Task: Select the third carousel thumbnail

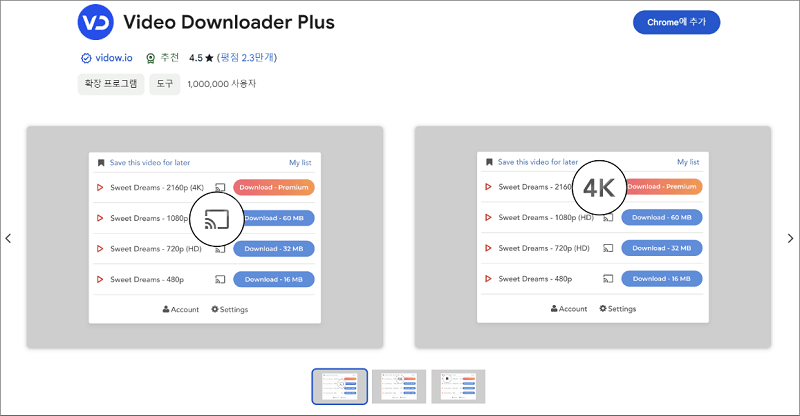Action: (x=458, y=386)
